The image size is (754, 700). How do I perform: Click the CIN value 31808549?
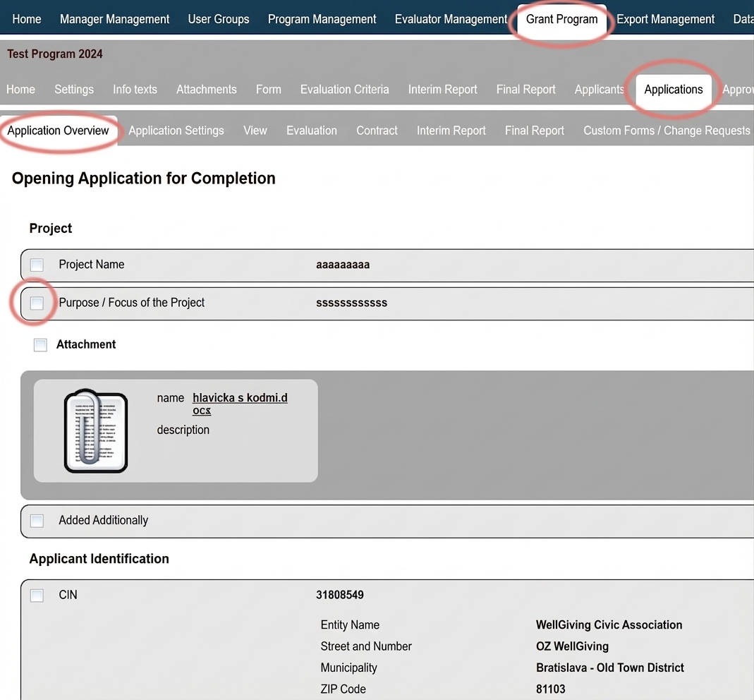340,595
